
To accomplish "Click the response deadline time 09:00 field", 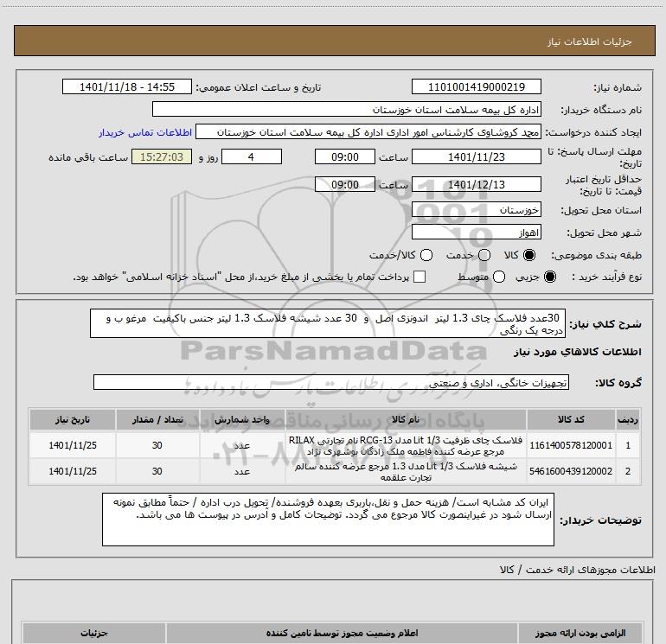I will 345,157.
